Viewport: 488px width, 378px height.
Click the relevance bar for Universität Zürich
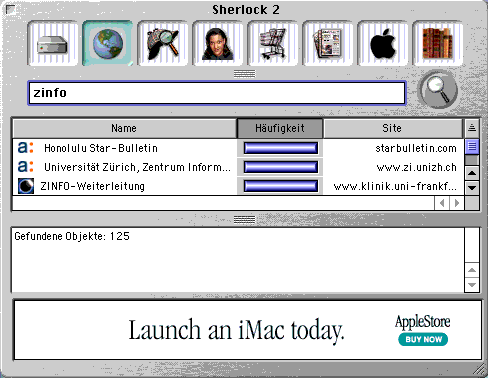pos(281,167)
